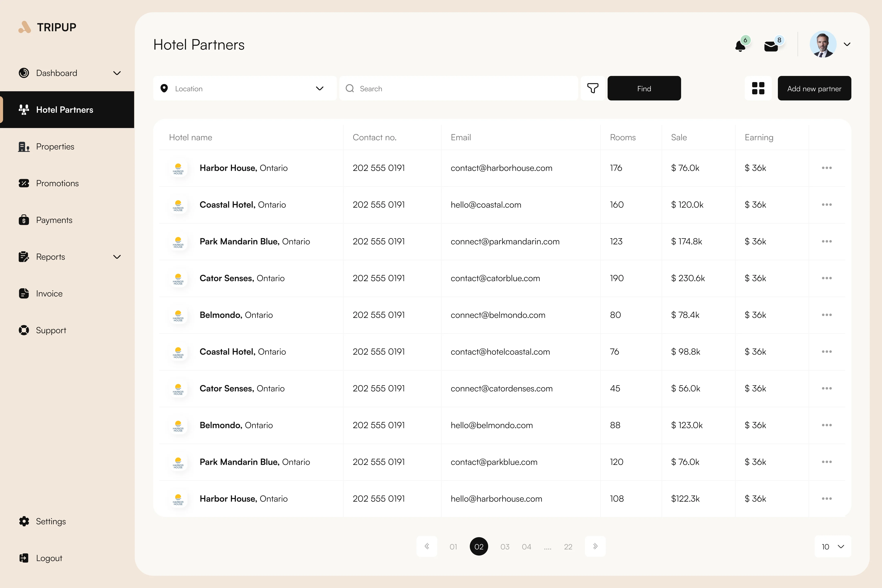Expand the Reports submenu chevron
The image size is (882, 588).
117,257
